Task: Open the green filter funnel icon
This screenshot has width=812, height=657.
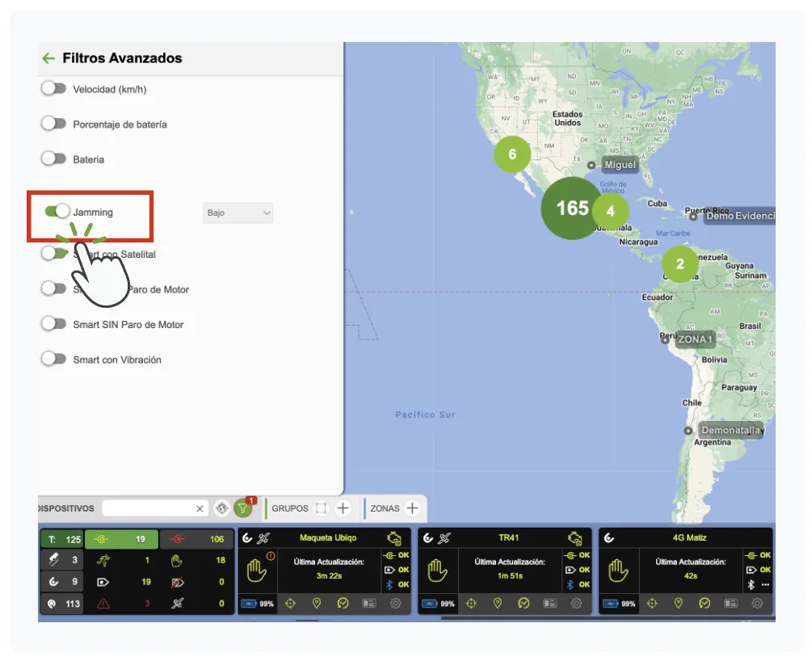Action: click(242, 508)
